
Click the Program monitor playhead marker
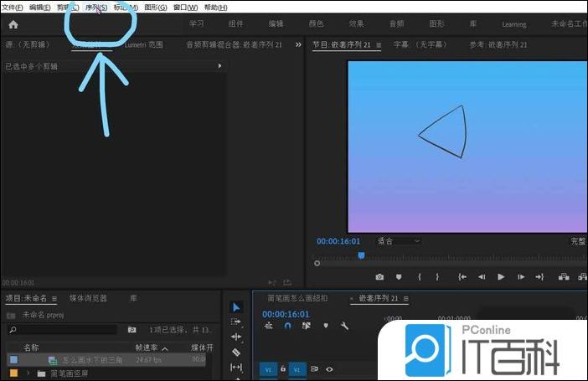point(361,255)
